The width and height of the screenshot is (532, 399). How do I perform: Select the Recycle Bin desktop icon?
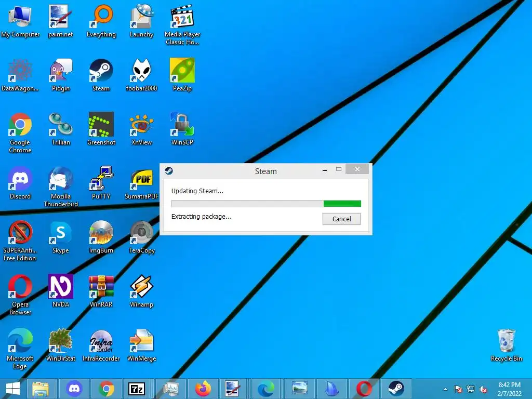point(506,345)
